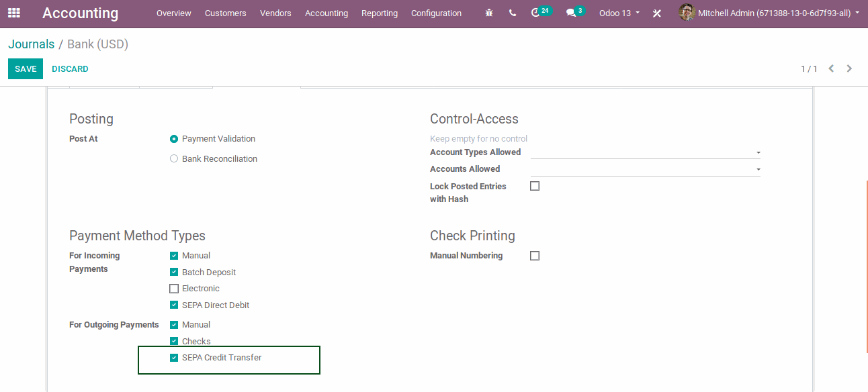Open Mitchell Admin user menu
This screenshot has width=868, height=392.
pos(769,13)
